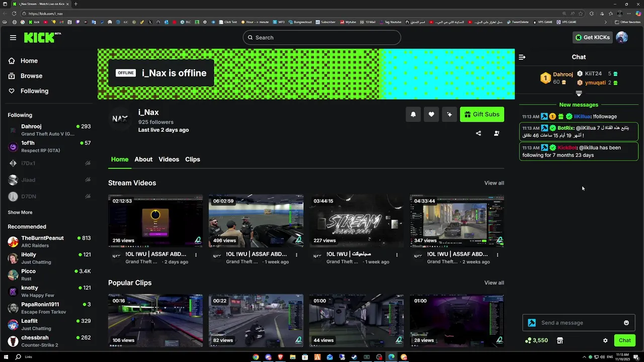The width and height of the screenshot is (644, 362).
Task: Open options menu of 2 days ago video
Action: [196, 254]
